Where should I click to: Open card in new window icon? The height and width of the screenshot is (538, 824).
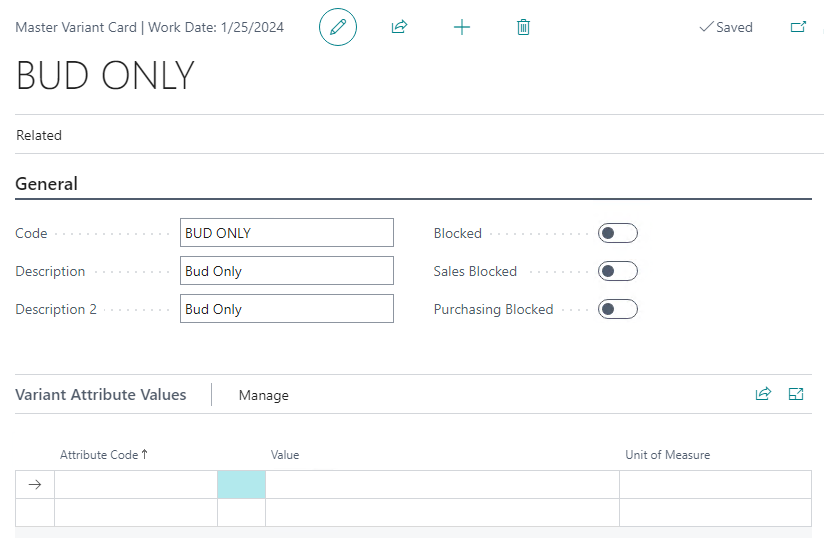[x=798, y=27]
